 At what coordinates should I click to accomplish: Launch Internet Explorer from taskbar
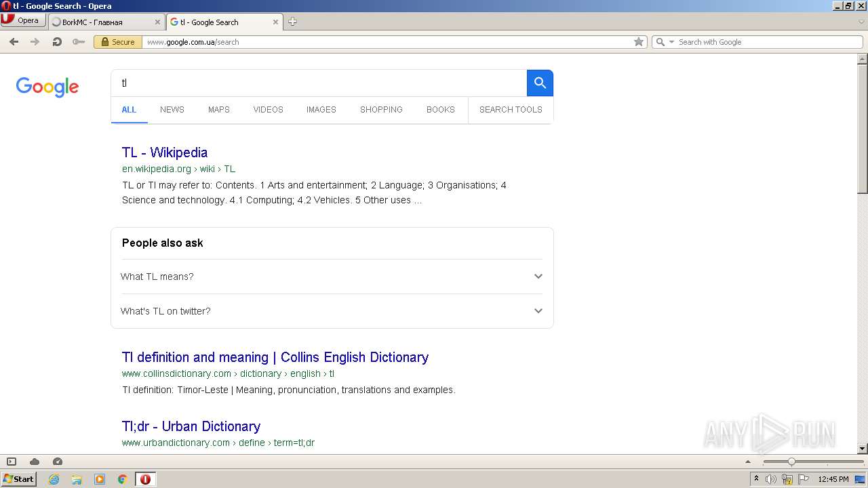(54, 479)
